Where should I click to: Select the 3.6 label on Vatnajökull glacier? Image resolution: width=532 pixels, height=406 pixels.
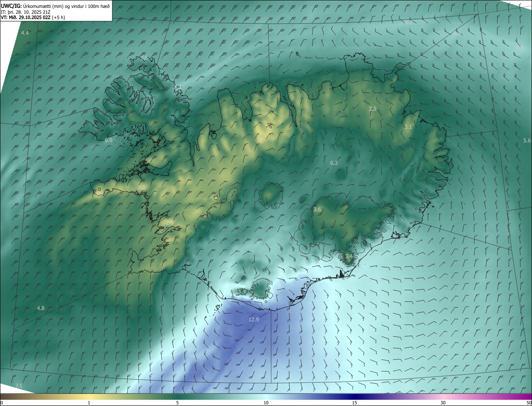317,210
